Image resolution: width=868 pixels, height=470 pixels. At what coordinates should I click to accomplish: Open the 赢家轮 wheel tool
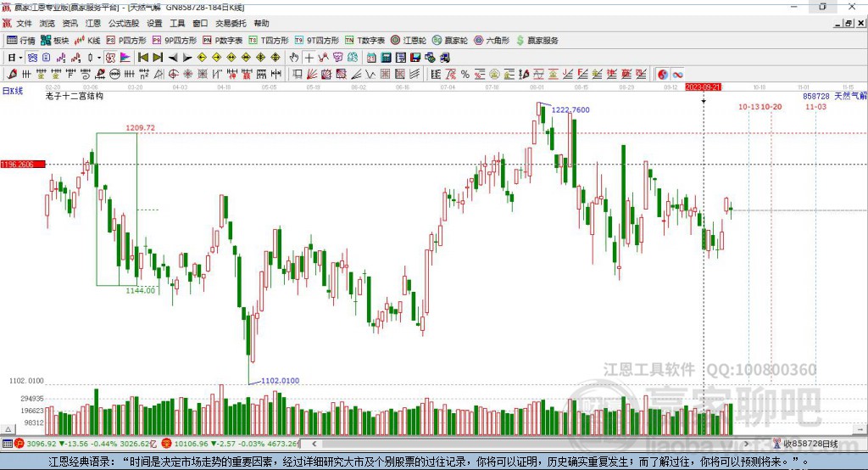click(x=450, y=41)
